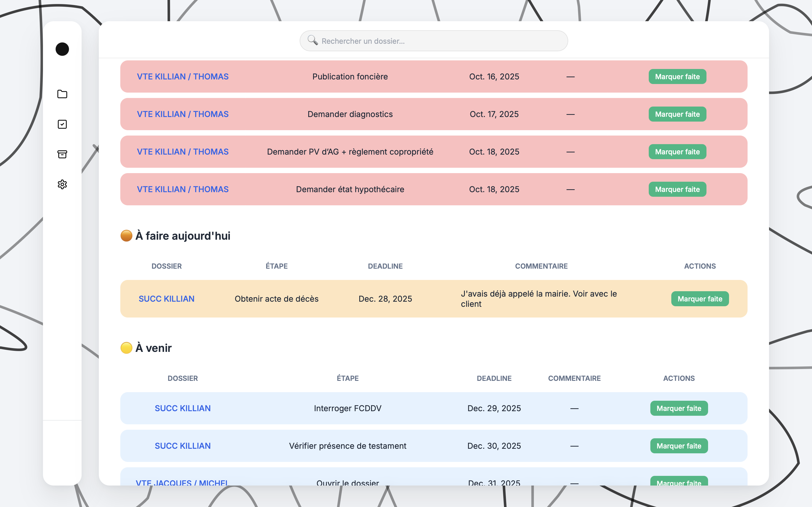Open settings via the gear icon
Screen dimensions: 812x507
tap(62, 184)
